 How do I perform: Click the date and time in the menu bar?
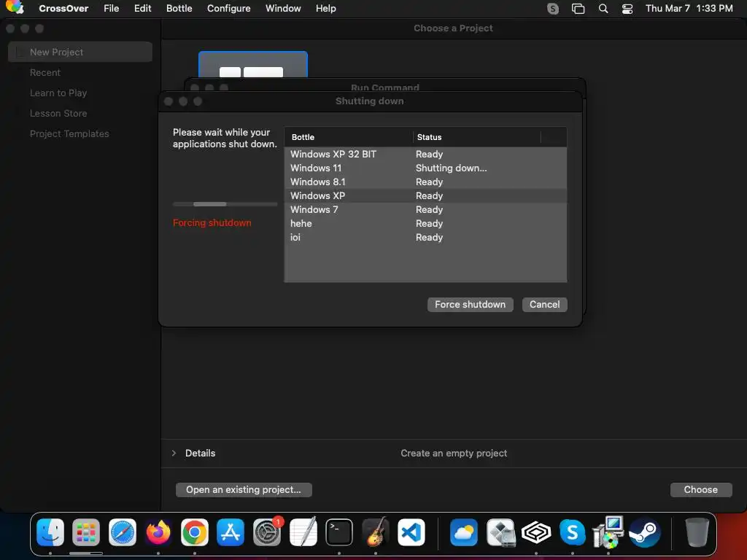coord(689,9)
